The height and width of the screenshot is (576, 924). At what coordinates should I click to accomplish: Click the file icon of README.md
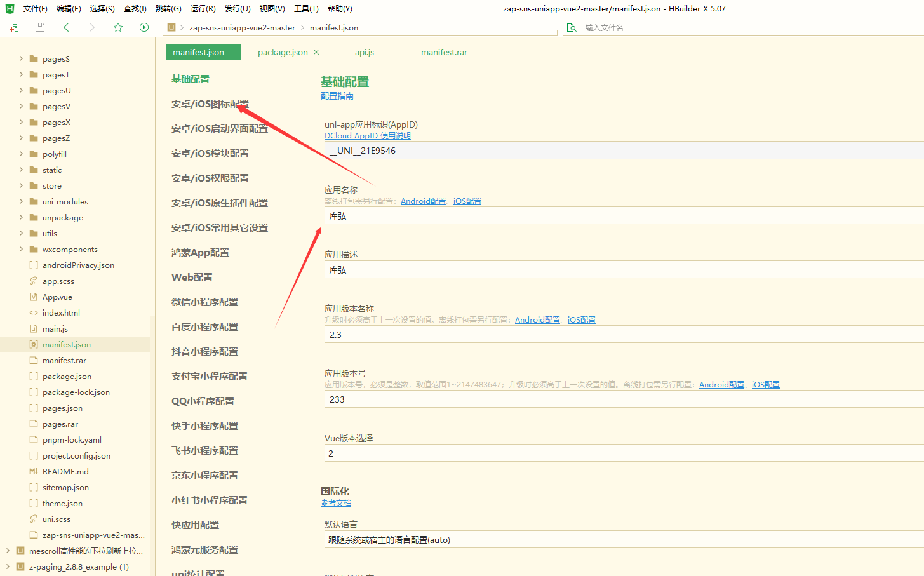34,471
